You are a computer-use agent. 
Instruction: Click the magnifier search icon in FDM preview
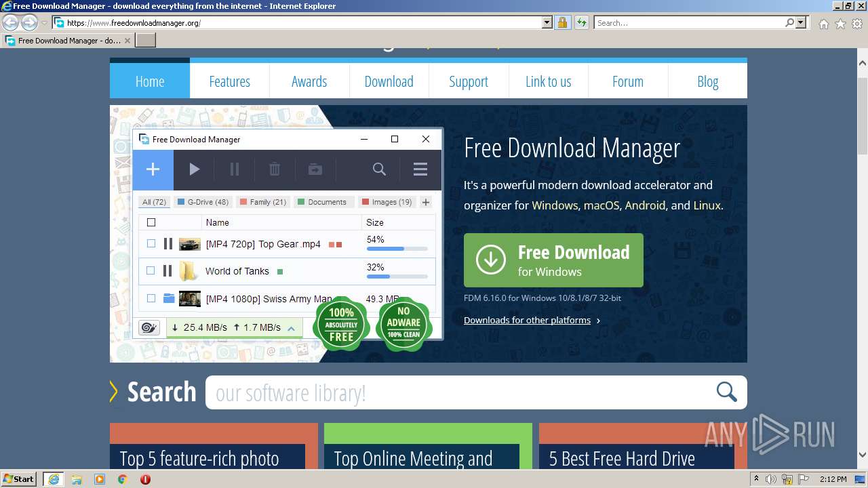[379, 169]
